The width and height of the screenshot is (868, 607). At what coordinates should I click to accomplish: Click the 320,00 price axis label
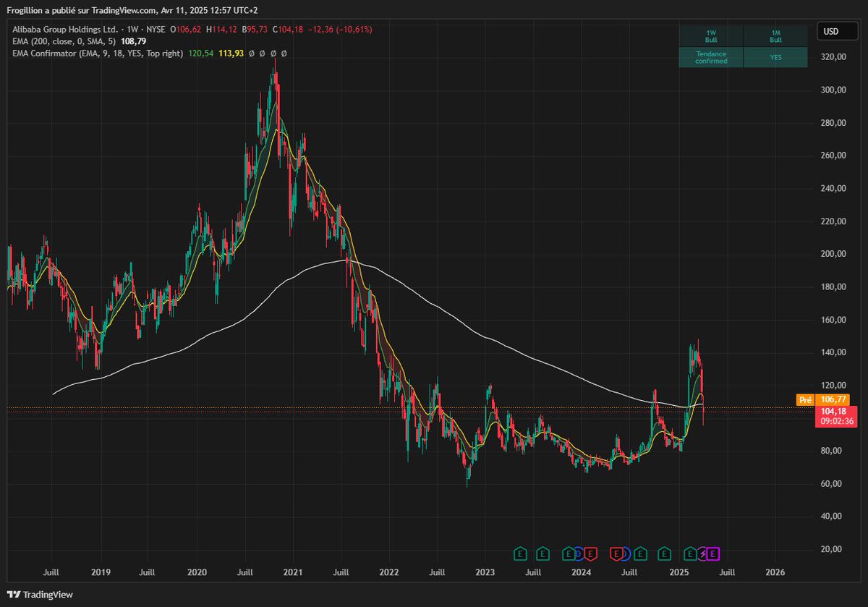click(x=833, y=57)
